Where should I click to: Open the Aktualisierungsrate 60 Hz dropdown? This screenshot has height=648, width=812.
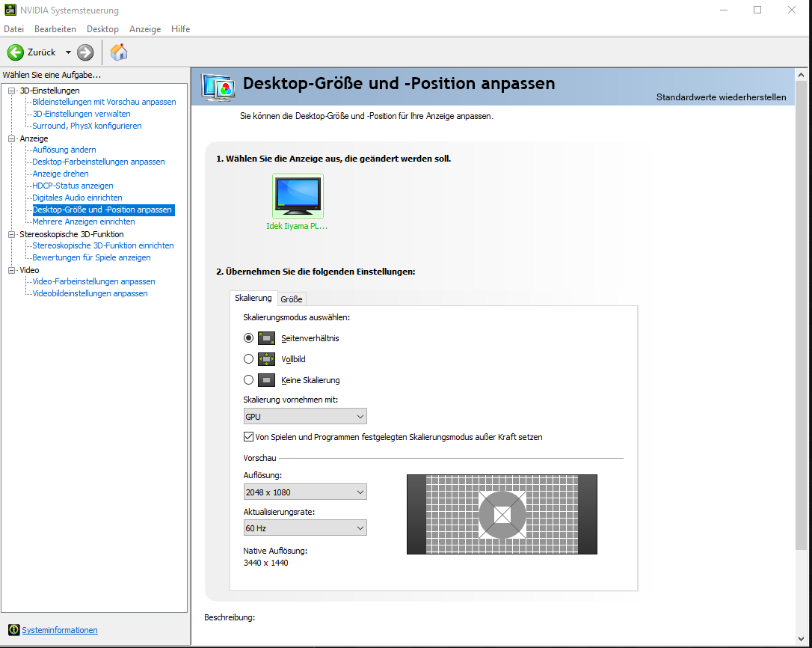pyautogui.click(x=305, y=528)
